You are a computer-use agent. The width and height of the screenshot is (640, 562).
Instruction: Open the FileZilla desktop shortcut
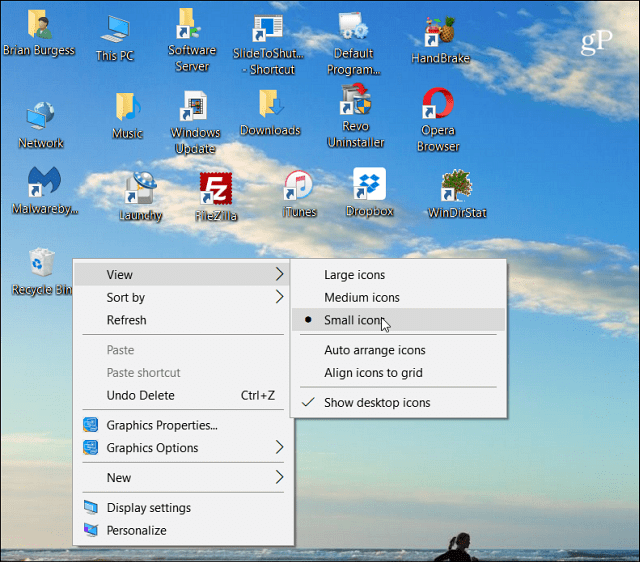(x=216, y=191)
